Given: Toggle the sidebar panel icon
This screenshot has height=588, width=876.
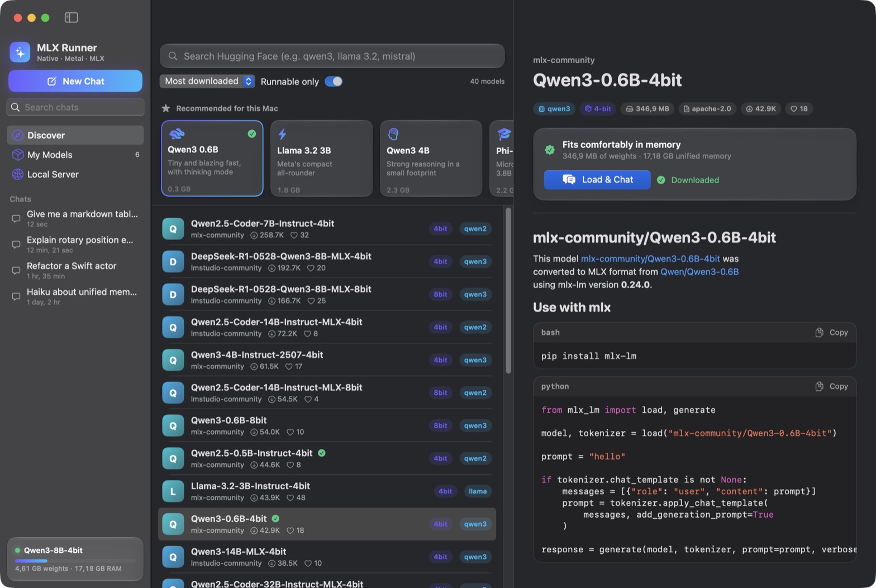Looking at the screenshot, I should click(72, 18).
